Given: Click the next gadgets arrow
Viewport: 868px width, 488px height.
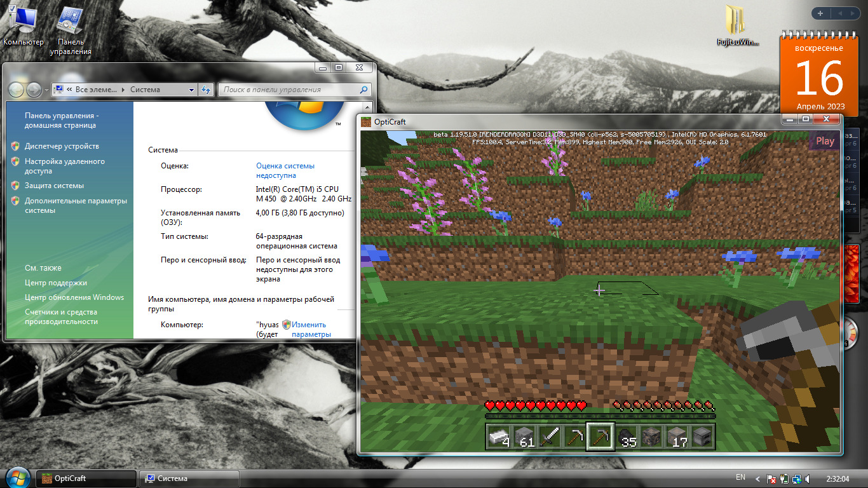Looking at the screenshot, I should pos(852,13).
